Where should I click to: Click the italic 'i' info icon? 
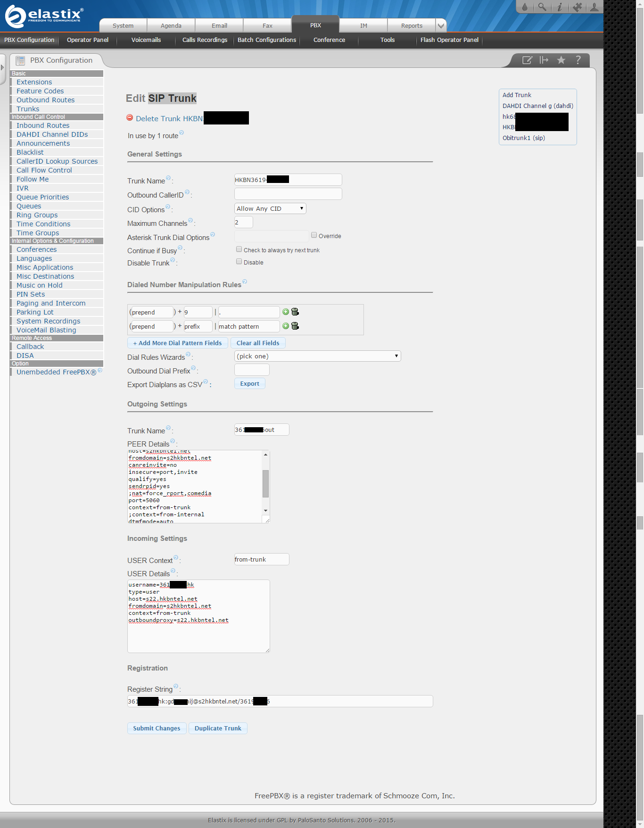point(560,7)
